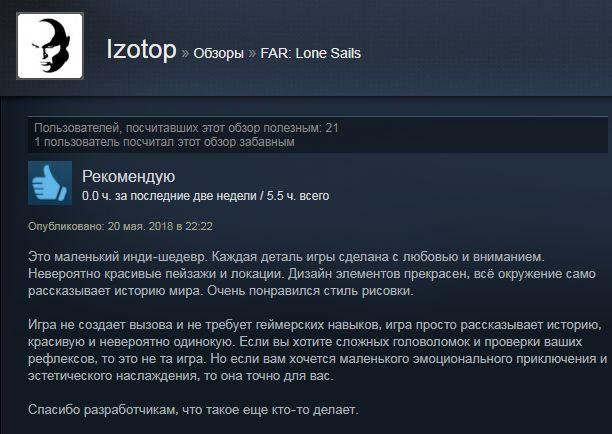
Task: Click the Izotop username link
Action: coord(141,50)
